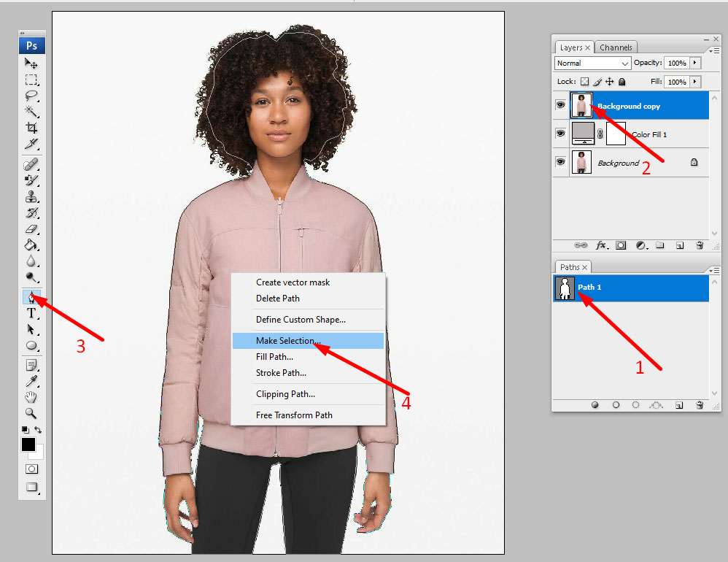Select the Rectangular Marquee tool
Screen dimensions: 728x562
pos(31,80)
